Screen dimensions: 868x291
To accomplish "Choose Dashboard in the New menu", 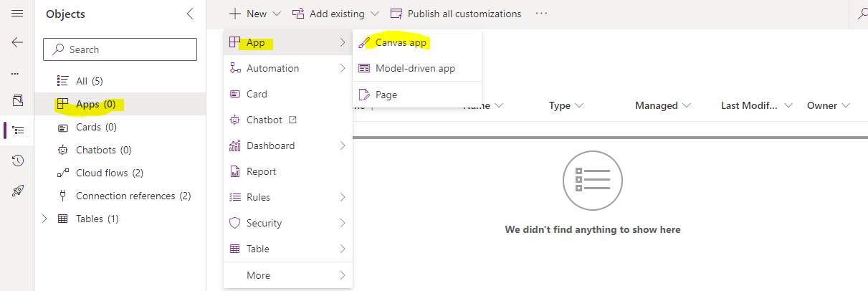I will (287, 145).
